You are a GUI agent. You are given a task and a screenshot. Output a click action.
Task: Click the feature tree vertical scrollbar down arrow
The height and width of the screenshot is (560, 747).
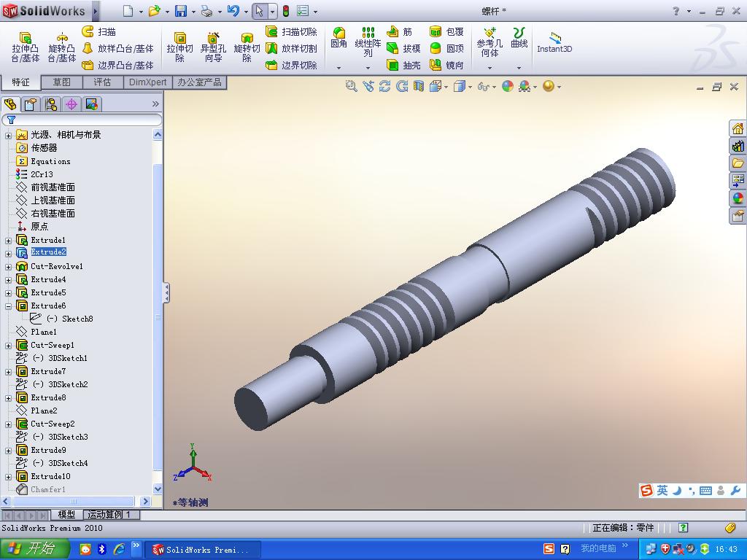[x=158, y=489]
